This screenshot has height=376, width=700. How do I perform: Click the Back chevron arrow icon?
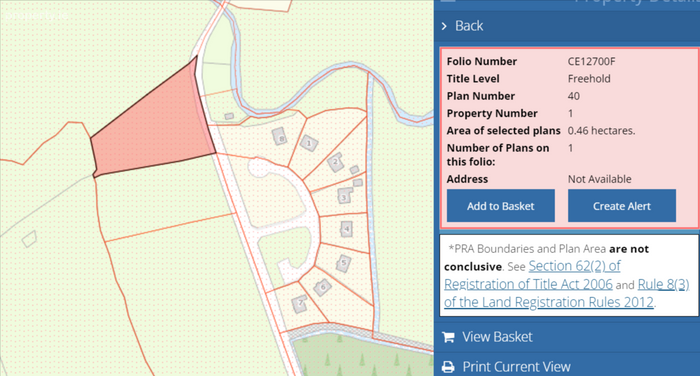coord(444,26)
